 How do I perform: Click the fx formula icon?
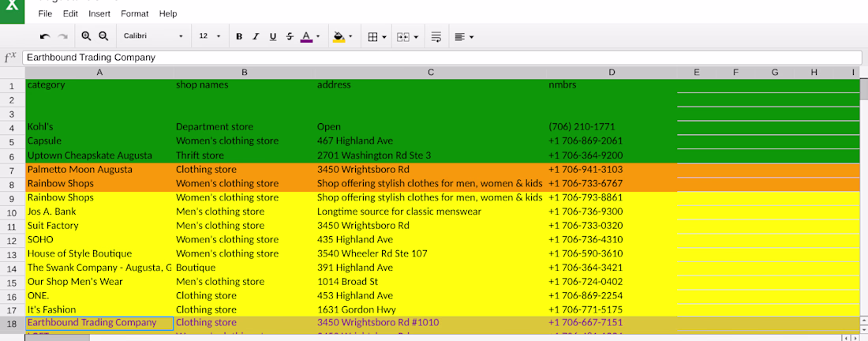[x=10, y=57]
